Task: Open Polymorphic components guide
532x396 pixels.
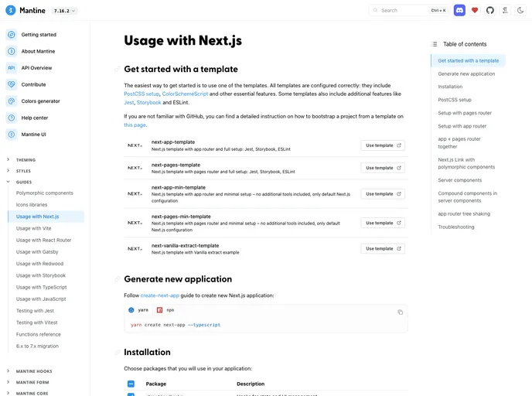Action: [x=44, y=193]
